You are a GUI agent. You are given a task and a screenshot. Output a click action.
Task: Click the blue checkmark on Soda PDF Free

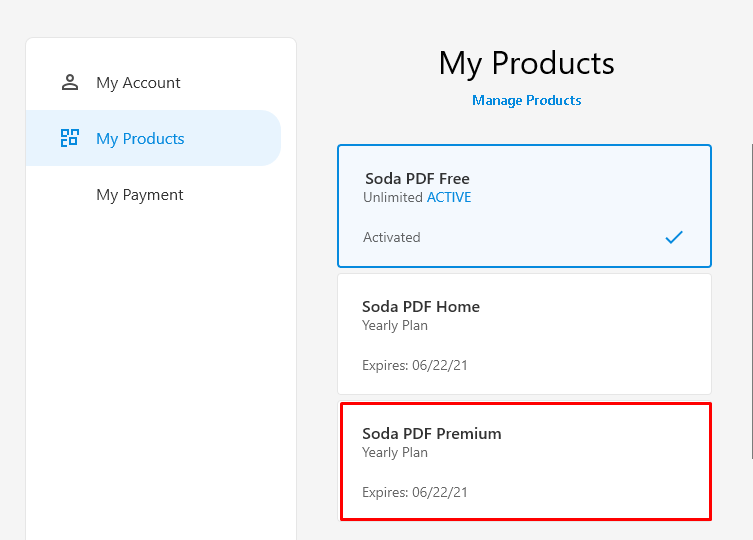(674, 237)
